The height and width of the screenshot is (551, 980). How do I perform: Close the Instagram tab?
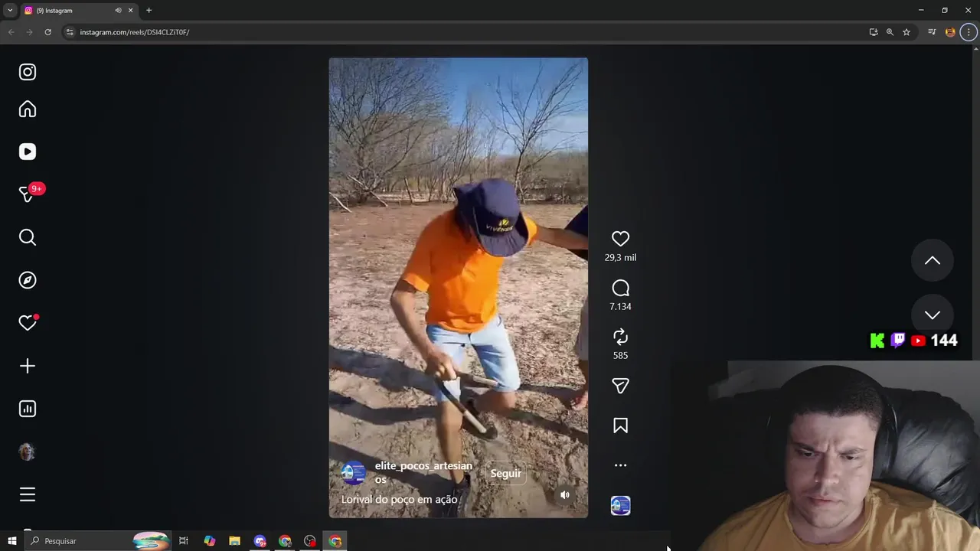(x=130, y=11)
